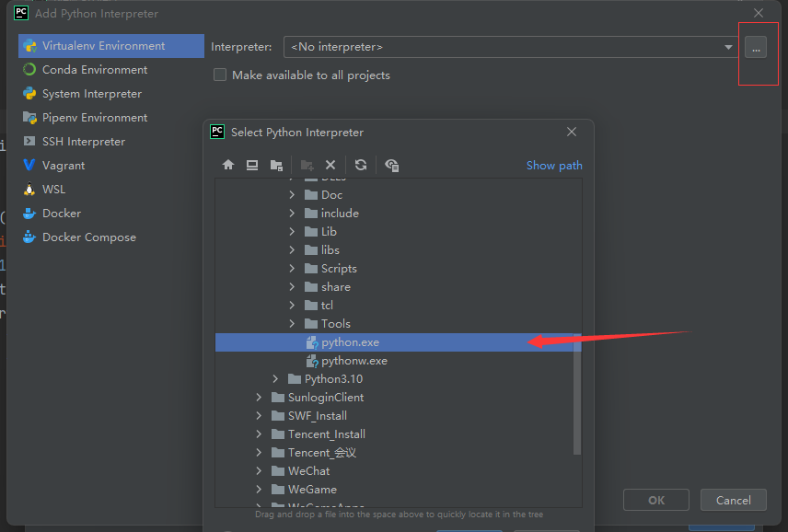Expand the Tools folder

click(x=292, y=323)
